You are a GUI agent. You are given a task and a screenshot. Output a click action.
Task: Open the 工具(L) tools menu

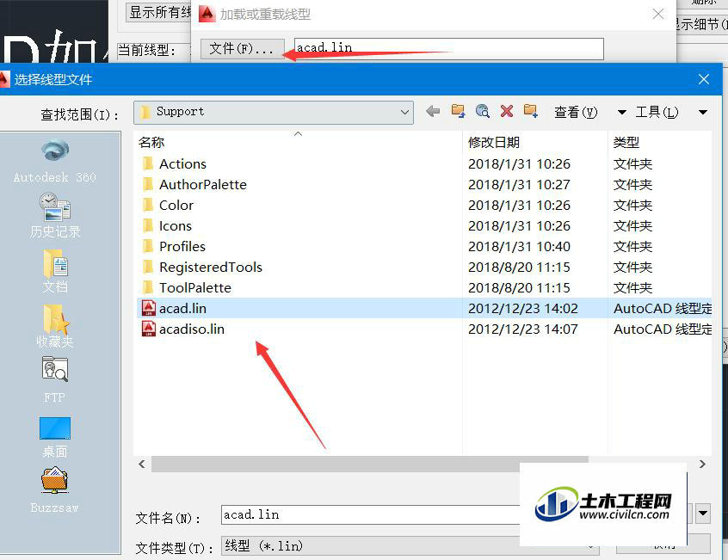coord(657,113)
